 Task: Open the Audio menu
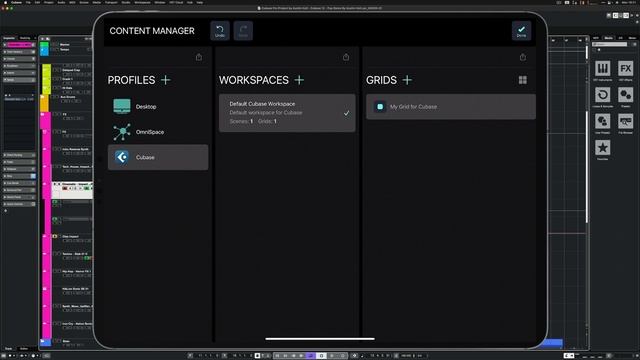[x=61, y=2]
